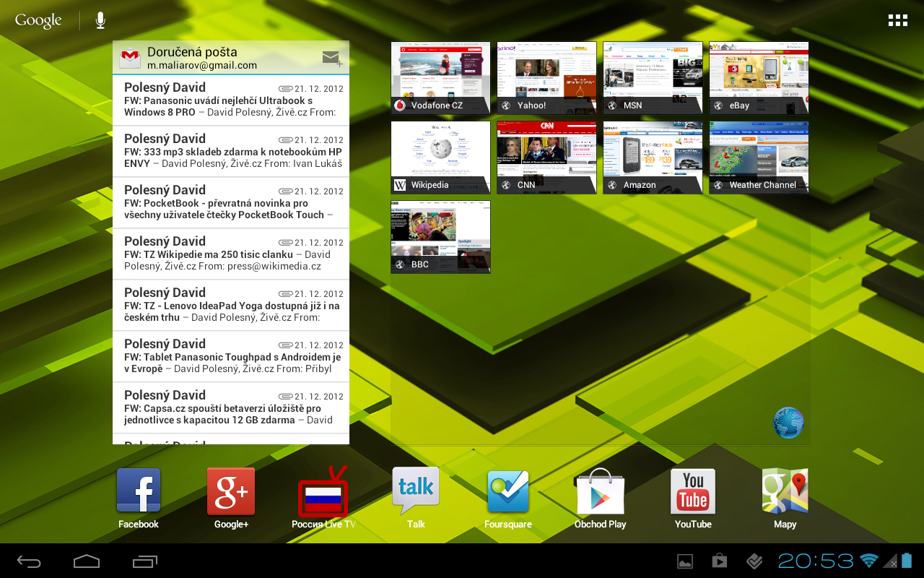The height and width of the screenshot is (578, 924).
Task: Open YouTube from the dock
Action: [692, 491]
